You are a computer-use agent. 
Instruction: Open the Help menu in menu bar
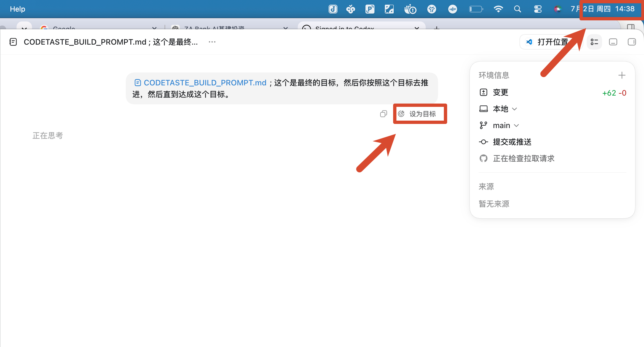click(x=17, y=9)
